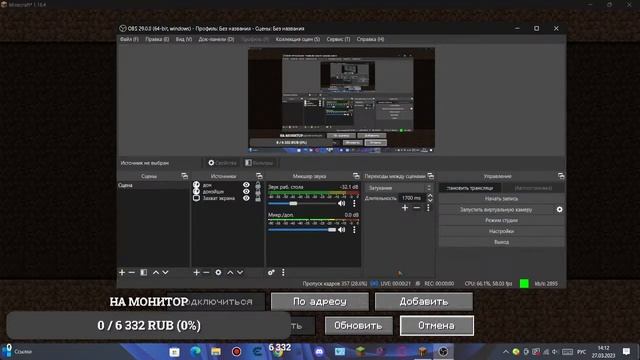Toggle the lock on Захват экрана source

click(x=258, y=198)
